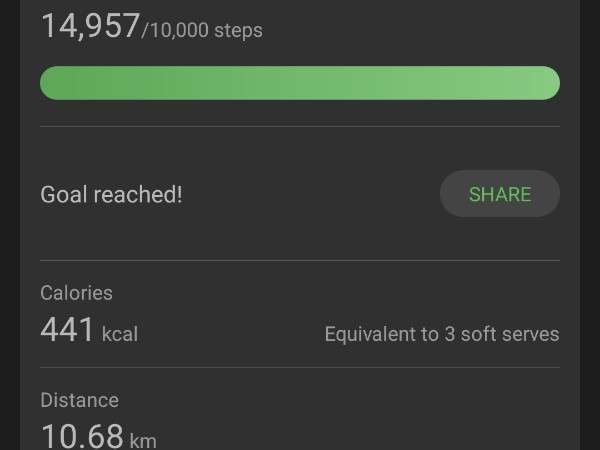Click the word "steps" beside 10,000
Screen dimensions: 600x450
tap(238, 30)
